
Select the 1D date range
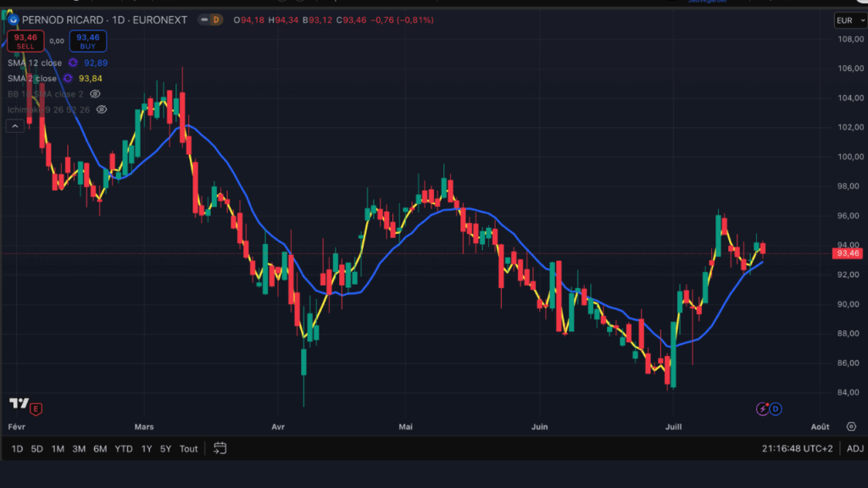tap(17, 449)
